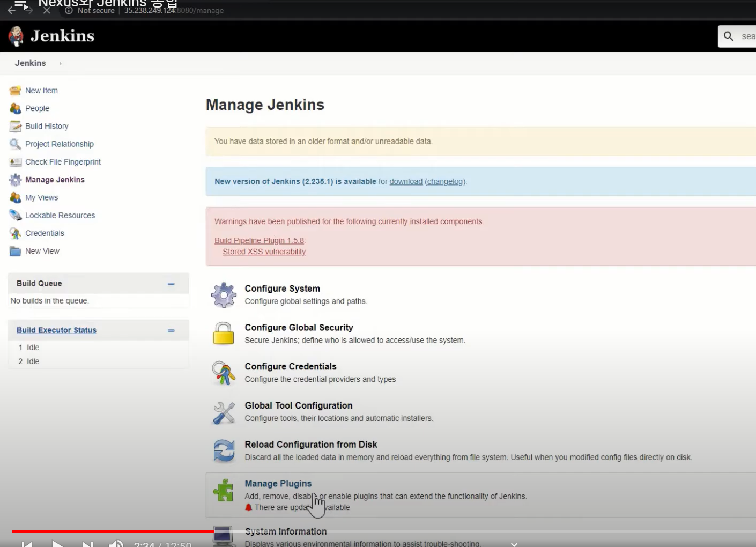Open Check File Fingerprint link
This screenshot has height=547, width=756.
tap(63, 162)
